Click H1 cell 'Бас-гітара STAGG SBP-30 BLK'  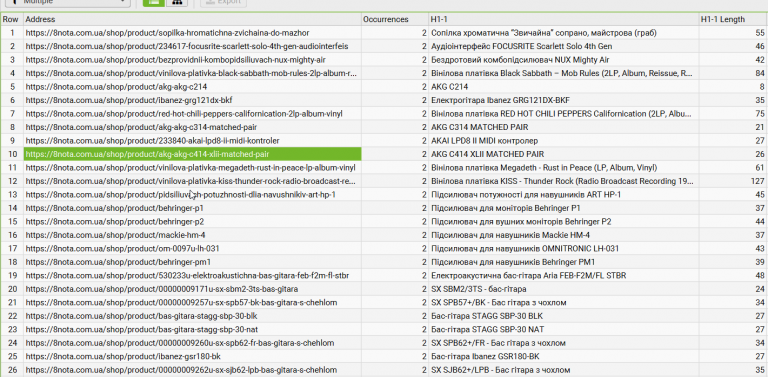click(563, 316)
